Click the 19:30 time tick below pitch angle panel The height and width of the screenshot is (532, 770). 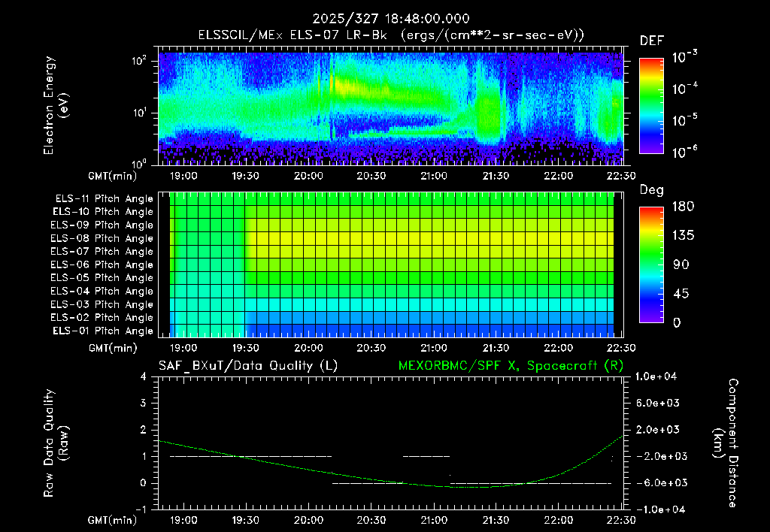[246, 348]
